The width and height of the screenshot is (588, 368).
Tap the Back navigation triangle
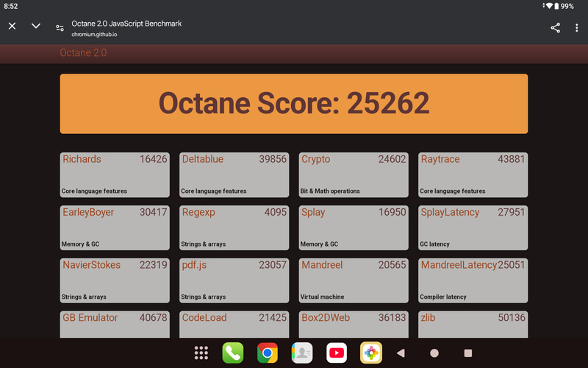point(401,353)
